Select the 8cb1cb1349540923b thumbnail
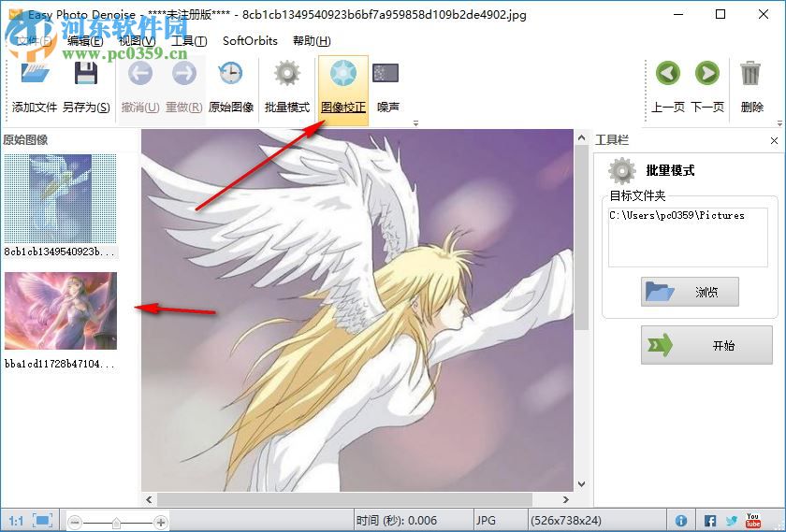This screenshot has width=786, height=532. pos(60,199)
